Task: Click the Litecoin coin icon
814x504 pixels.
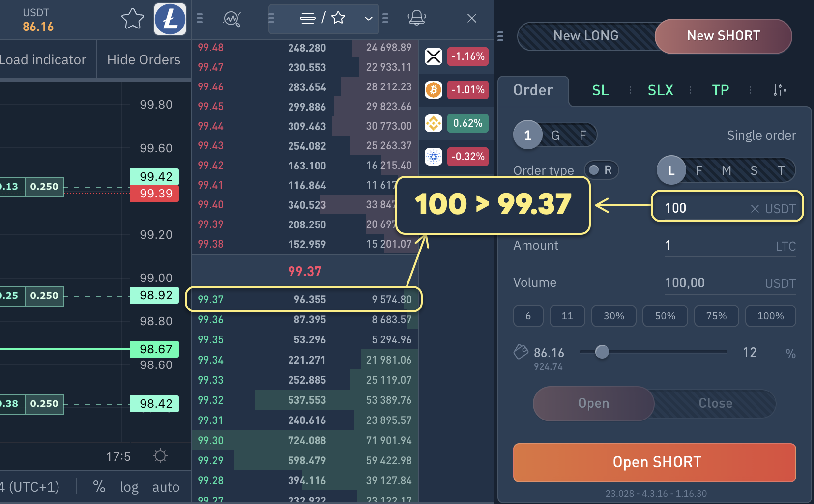Action: pyautogui.click(x=170, y=20)
